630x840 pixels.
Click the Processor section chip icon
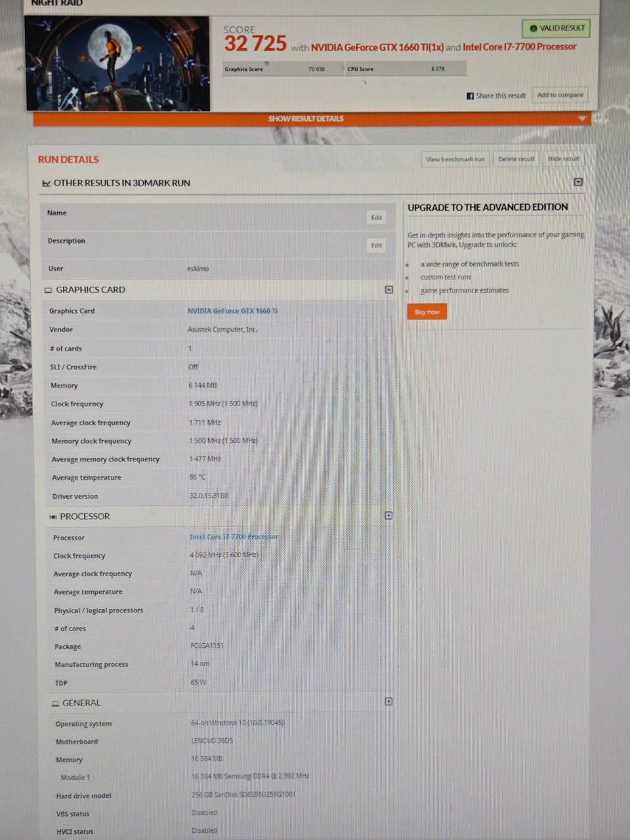(52, 517)
